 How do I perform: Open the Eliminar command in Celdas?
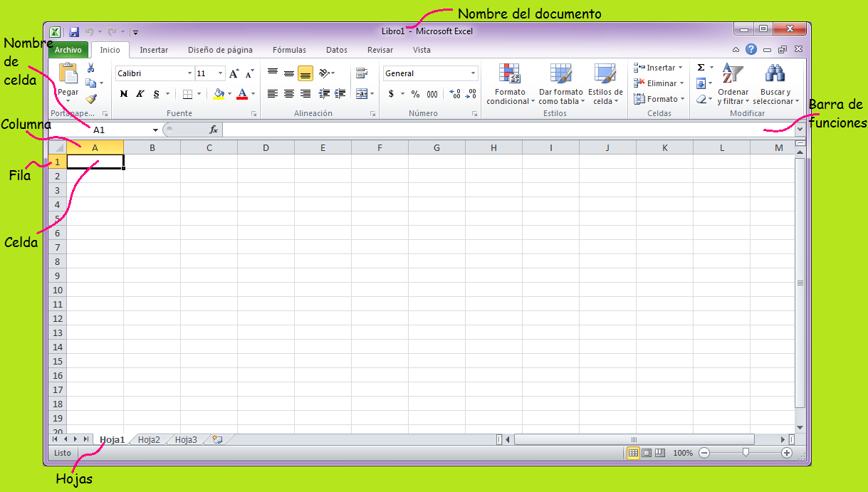[659, 83]
